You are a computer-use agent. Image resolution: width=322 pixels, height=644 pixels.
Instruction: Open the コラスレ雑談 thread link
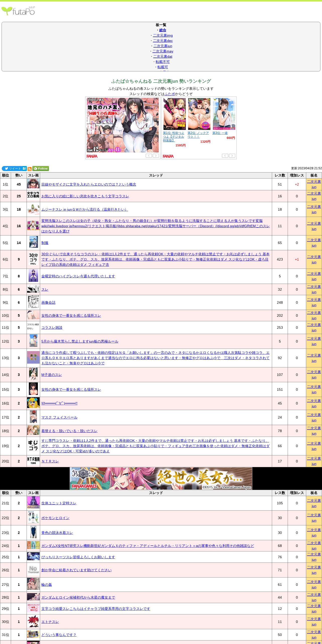click(52, 328)
